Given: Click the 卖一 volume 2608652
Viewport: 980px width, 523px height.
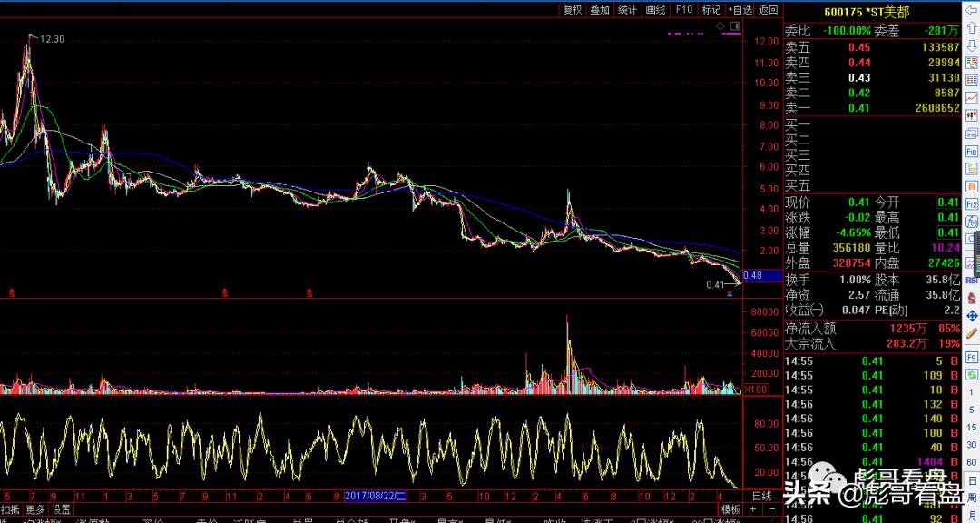Looking at the screenshot, I should click(x=936, y=108).
